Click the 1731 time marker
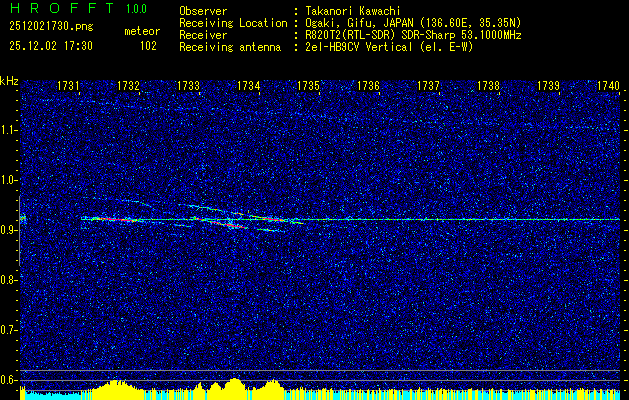 pos(68,85)
